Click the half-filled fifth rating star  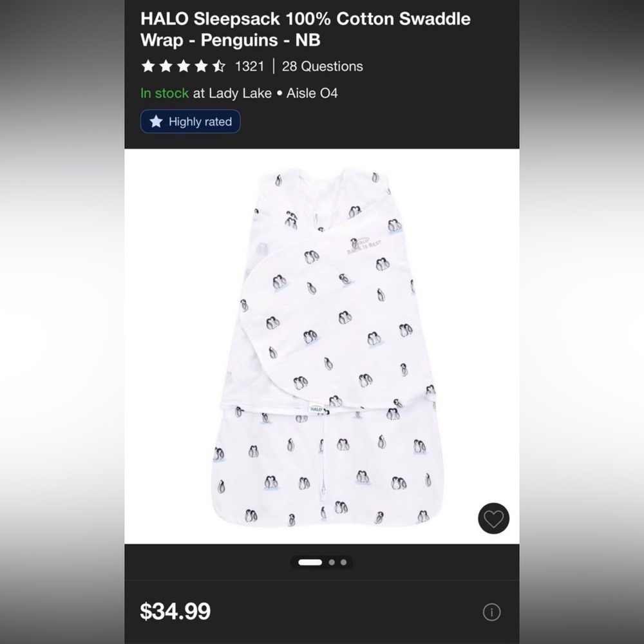point(219,66)
